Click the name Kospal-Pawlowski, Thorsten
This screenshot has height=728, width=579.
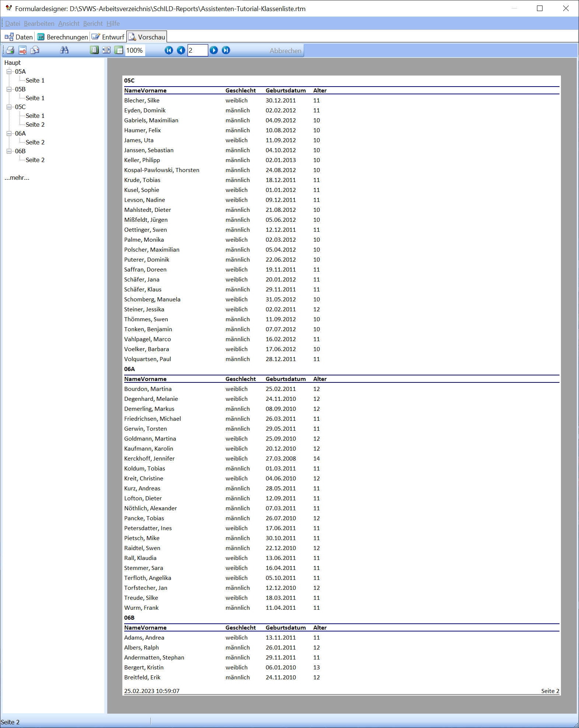coord(162,170)
